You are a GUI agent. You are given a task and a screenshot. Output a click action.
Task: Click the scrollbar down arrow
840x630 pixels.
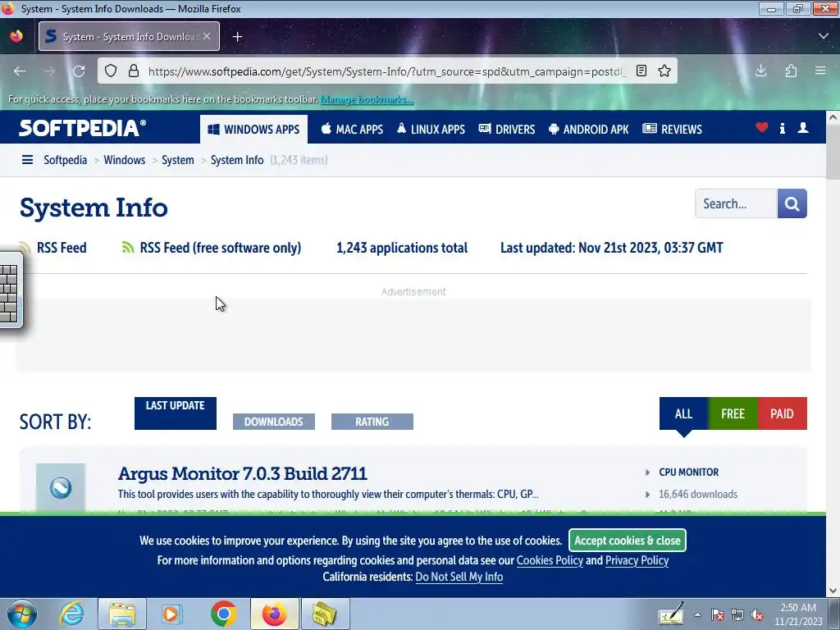(x=833, y=591)
